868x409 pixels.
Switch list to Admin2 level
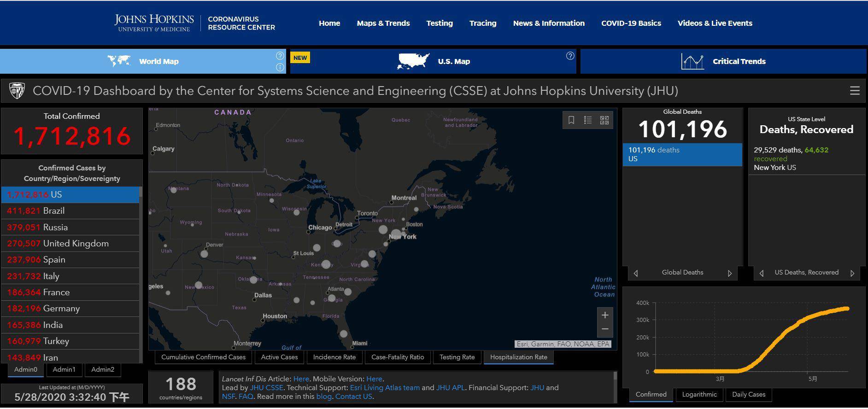(x=103, y=369)
